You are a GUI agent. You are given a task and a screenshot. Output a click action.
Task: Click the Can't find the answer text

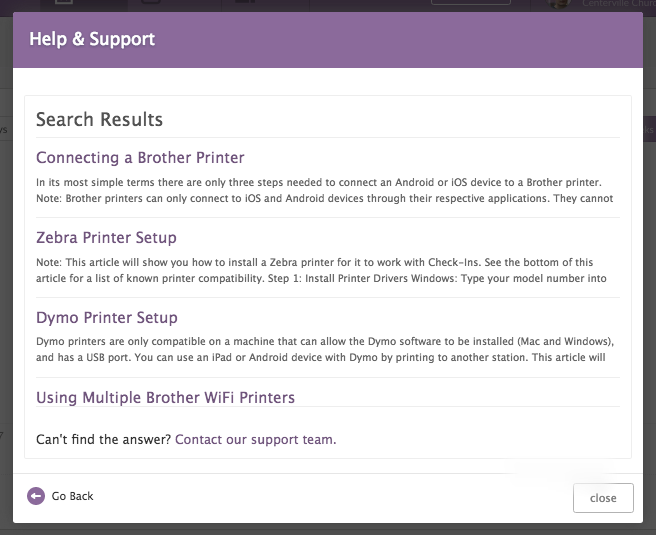pos(104,440)
